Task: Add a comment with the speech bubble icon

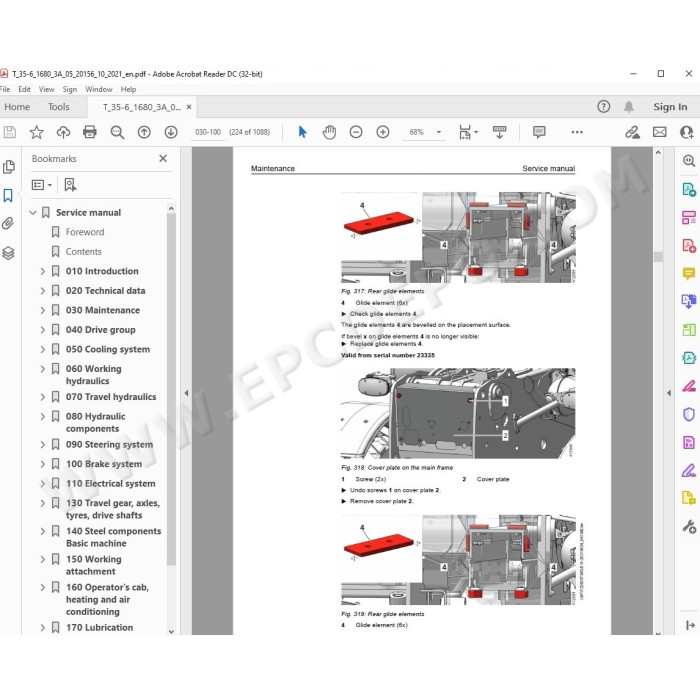Action: pyautogui.click(x=539, y=132)
